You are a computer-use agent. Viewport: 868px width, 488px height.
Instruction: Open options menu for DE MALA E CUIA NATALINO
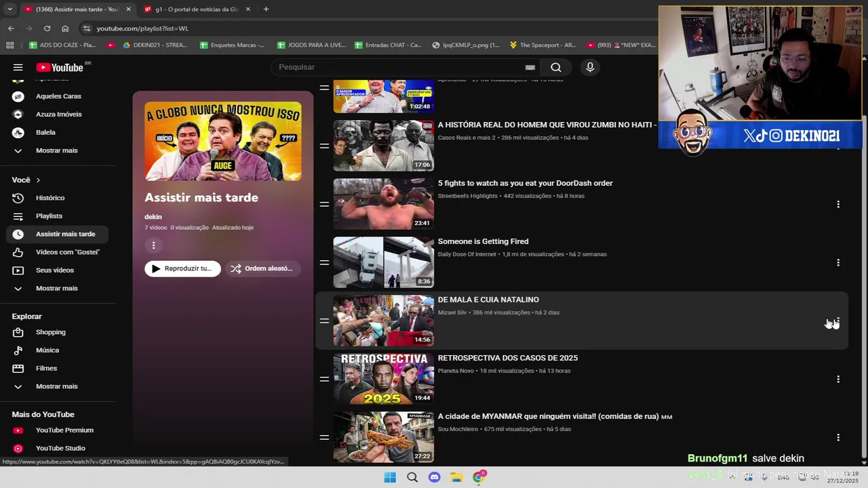tap(838, 321)
